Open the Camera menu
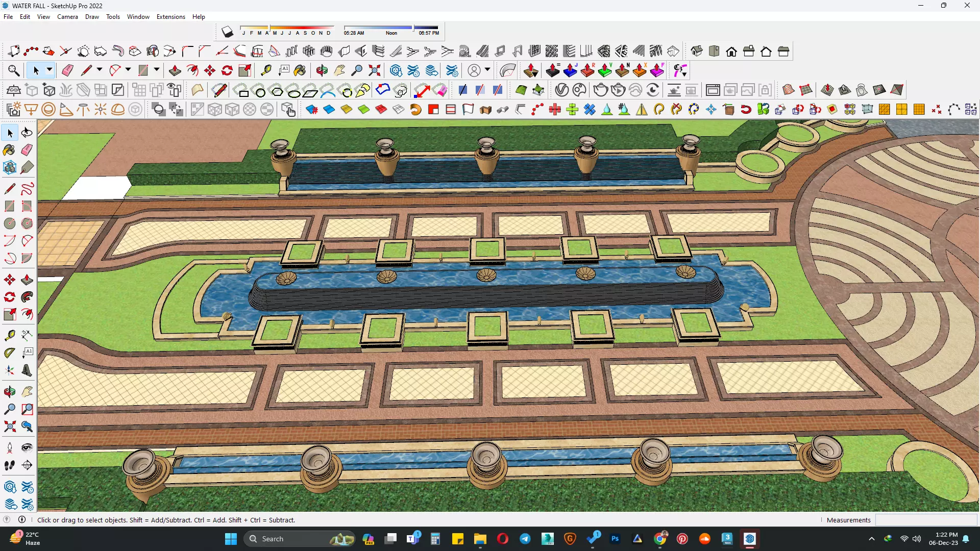 [67, 17]
